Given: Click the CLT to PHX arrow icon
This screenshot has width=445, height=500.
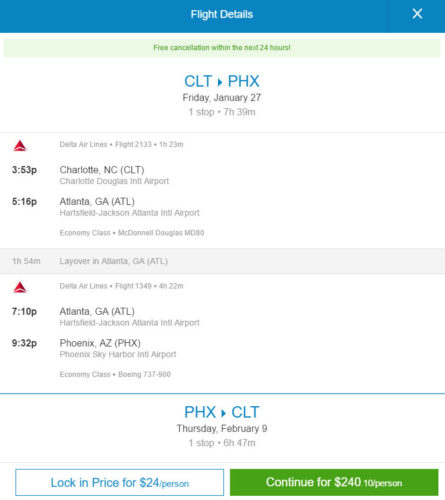Looking at the screenshot, I should pyautogui.click(x=220, y=82).
